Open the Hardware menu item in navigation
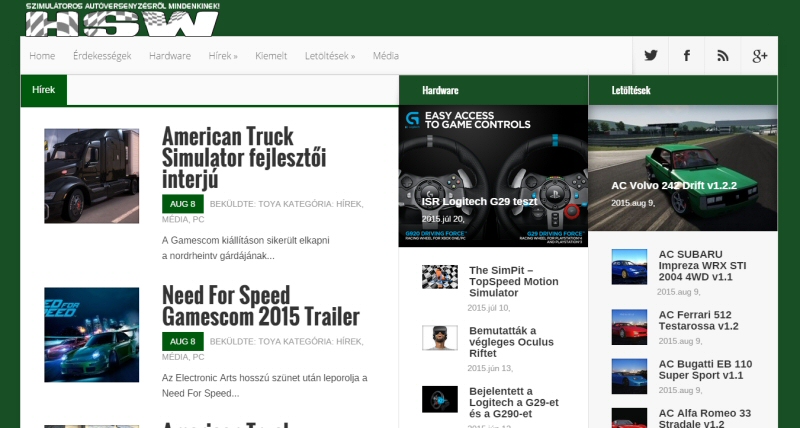 pyautogui.click(x=170, y=56)
